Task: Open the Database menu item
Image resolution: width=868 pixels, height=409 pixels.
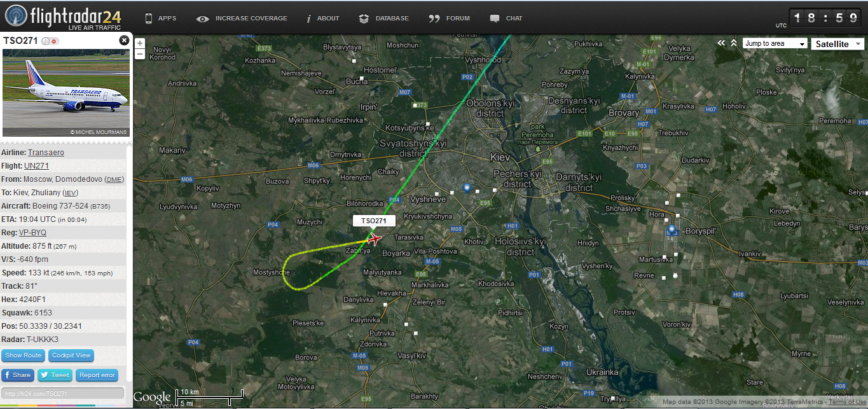Action: tap(383, 18)
